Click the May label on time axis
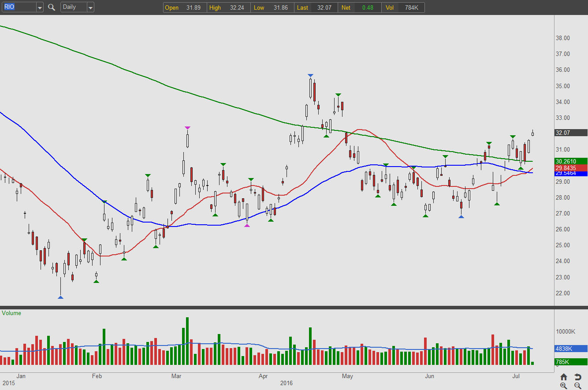This screenshot has height=390, width=588. click(347, 376)
